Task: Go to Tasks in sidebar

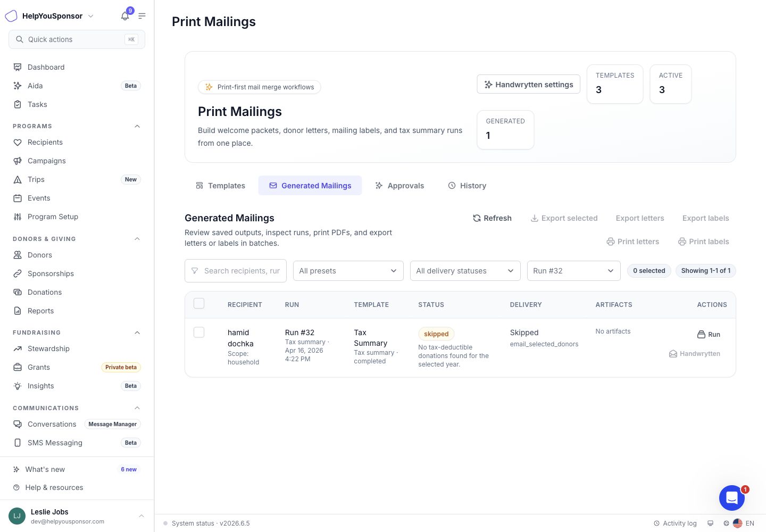Action: pyautogui.click(x=77, y=104)
